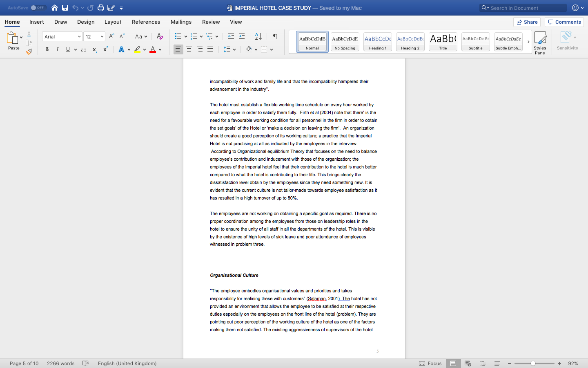
Task: Toggle display of paragraph marks
Action: [x=275, y=36]
